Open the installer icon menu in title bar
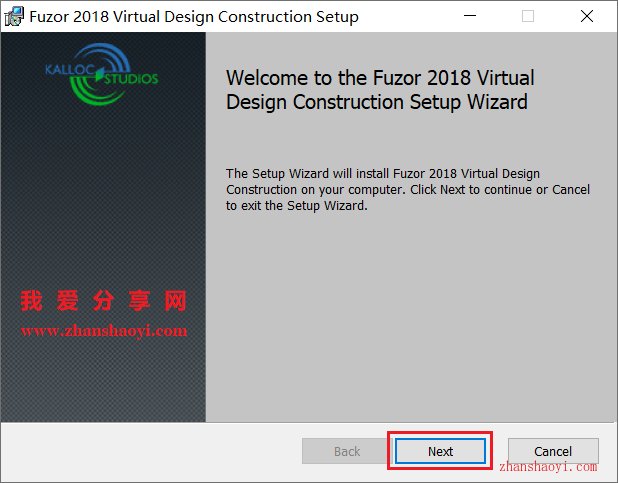This screenshot has width=618, height=483. pyautogui.click(x=14, y=17)
